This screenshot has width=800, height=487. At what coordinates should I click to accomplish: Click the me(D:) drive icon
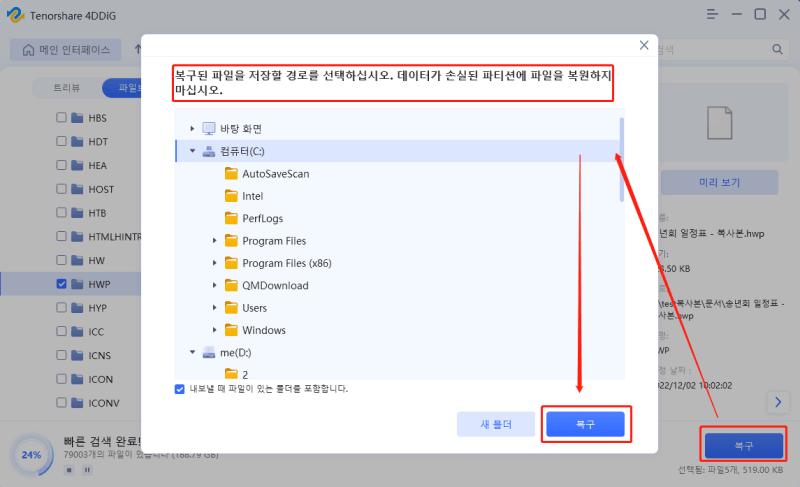[x=209, y=352]
